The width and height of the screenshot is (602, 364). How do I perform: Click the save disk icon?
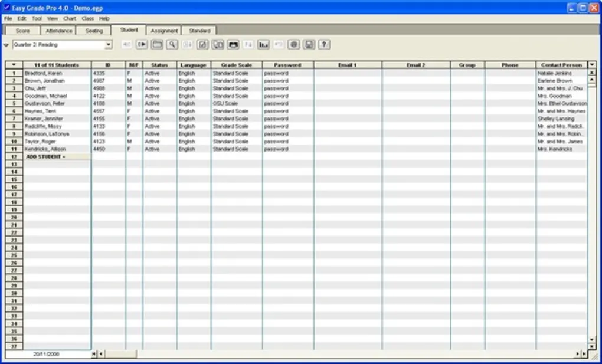(309, 45)
